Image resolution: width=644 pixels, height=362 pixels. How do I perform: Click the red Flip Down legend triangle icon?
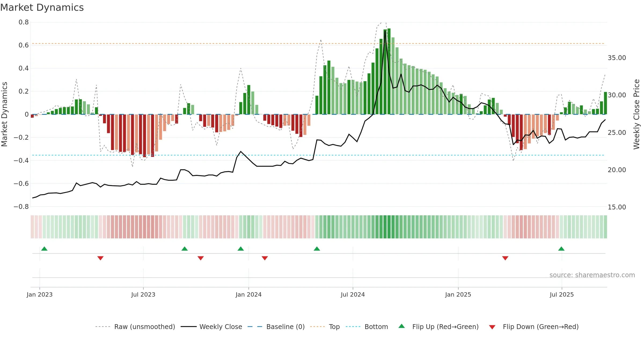point(492,327)
